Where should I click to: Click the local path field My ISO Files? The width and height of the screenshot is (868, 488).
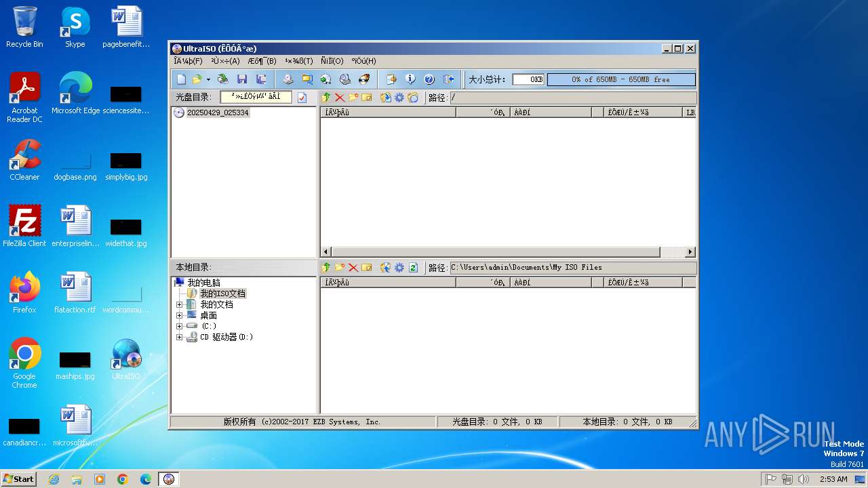tap(573, 268)
